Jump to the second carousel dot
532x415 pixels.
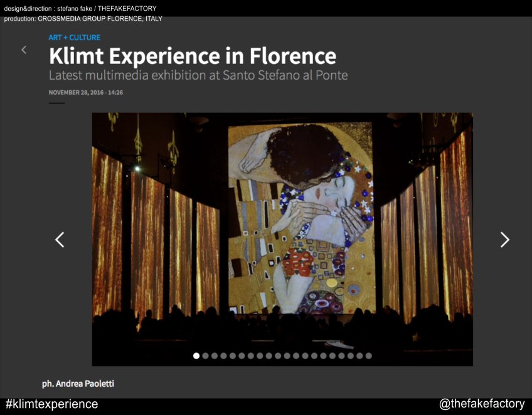(x=205, y=355)
